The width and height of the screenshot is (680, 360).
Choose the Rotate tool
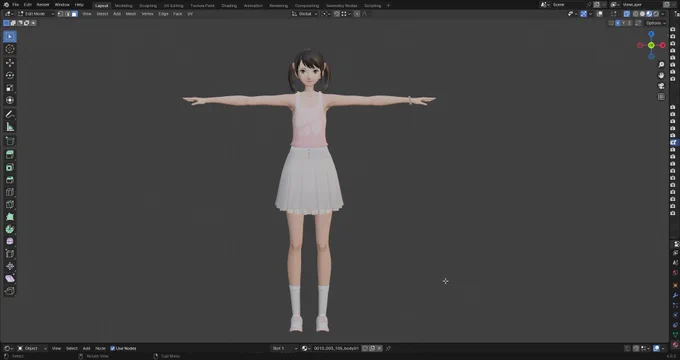[10, 75]
